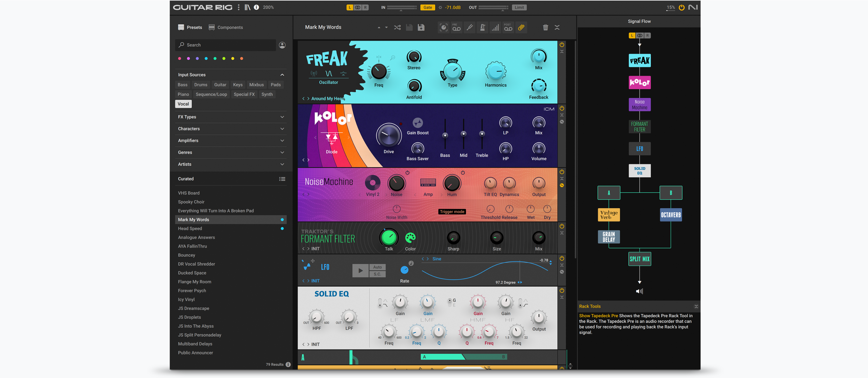The width and height of the screenshot is (868, 378).
Task: Select Octaverb in the Signal Flow
Action: pos(670,215)
